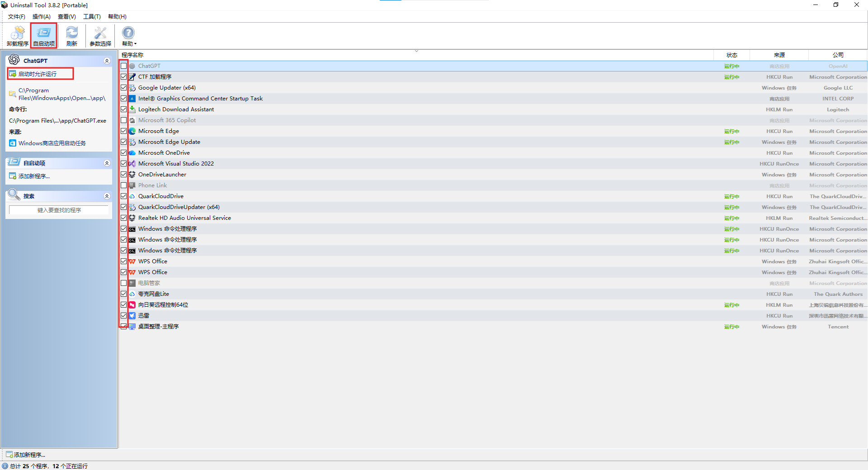The height and width of the screenshot is (470, 868).
Task: Collapse the ChatGPT details panel
Action: [x=107, y=61]
